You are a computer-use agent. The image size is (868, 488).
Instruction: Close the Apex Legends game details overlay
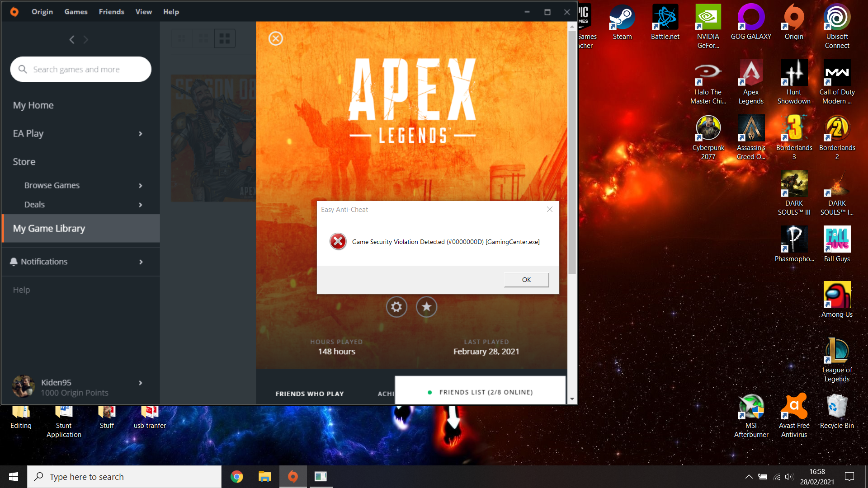click(276, 38)
